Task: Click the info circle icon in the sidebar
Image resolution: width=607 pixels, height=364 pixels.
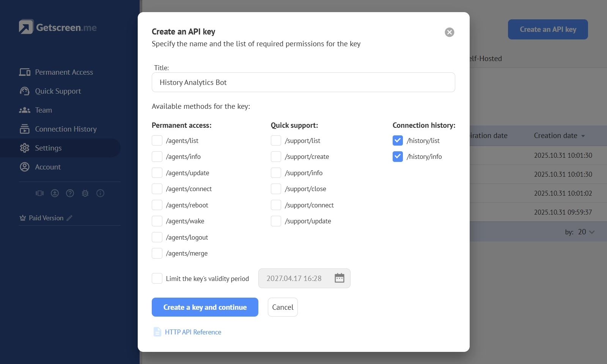Action: coord(101,193)
